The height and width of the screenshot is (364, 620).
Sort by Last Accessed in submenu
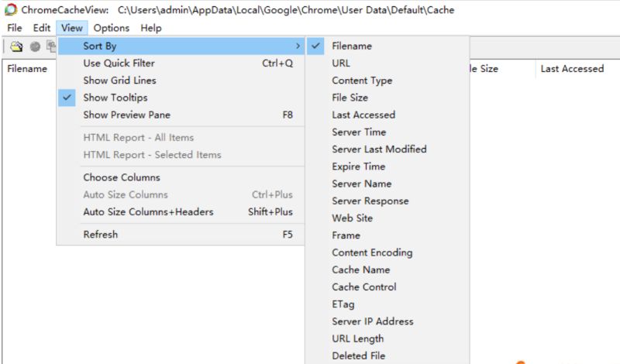click(387, 115)
